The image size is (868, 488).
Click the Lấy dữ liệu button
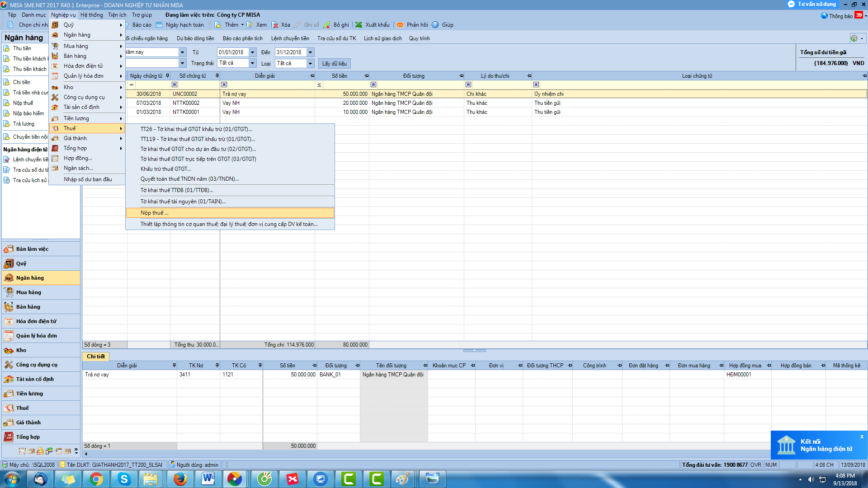[335, 64]
